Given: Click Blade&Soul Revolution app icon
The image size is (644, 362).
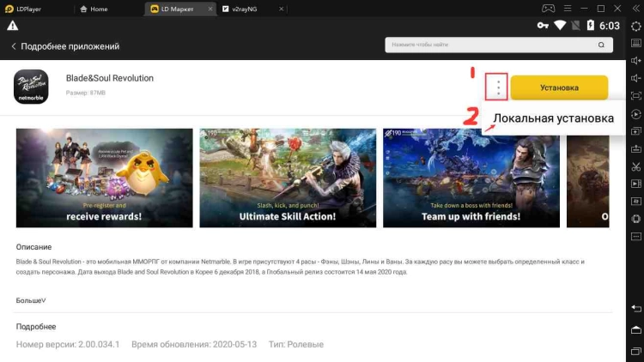Looking at the screenshot, I should [x=31, y=87].
